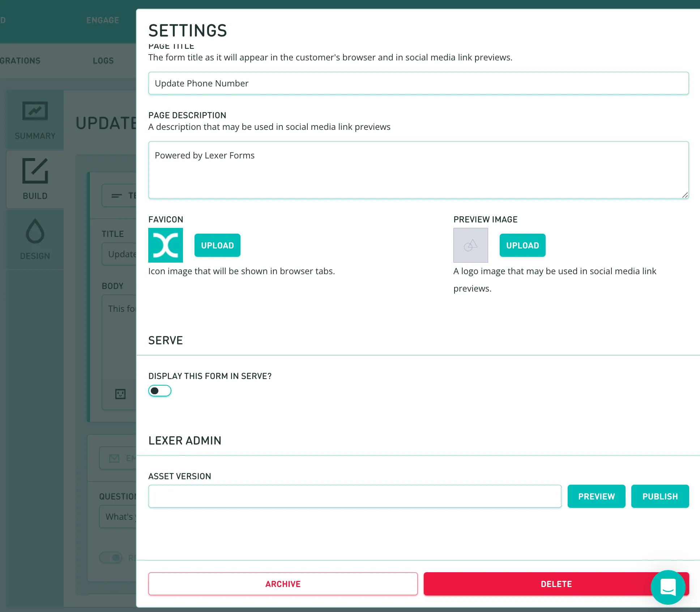Open the Engage navigation tab
The width and height of the screenshot is (700, 612).
(103, 20)
